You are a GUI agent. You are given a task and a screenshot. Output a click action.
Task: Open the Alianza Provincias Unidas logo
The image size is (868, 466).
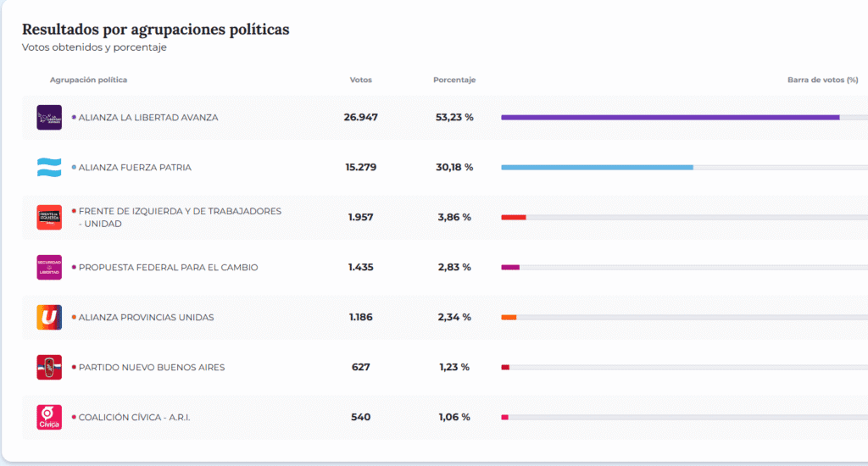coord(49,317)
